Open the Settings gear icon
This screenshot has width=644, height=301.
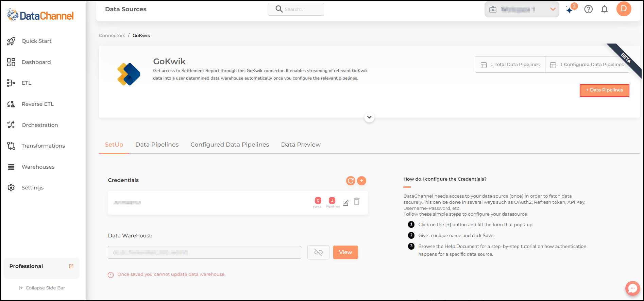point(11,188)
